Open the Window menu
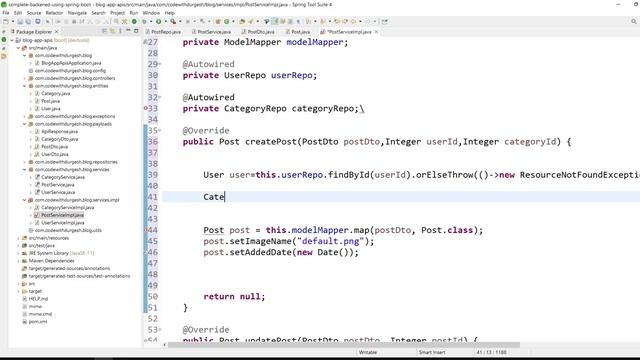The width and height of the screenshot is (640, 360). (151, 13)
